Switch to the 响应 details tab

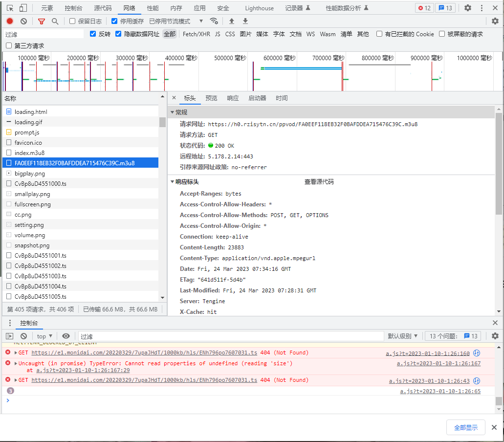pos(233,98)
